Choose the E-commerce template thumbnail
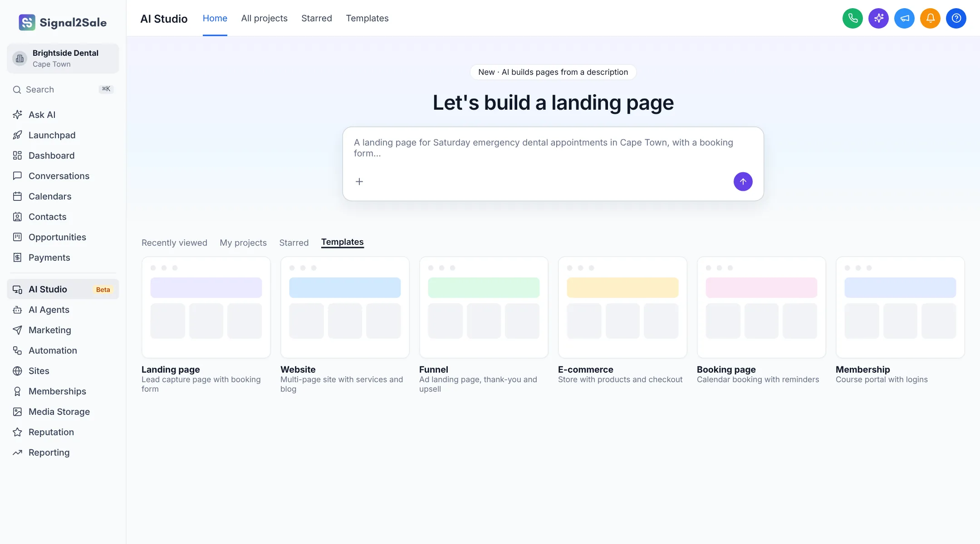The height and width of the screenshot is (544, 980). point(622,307)
